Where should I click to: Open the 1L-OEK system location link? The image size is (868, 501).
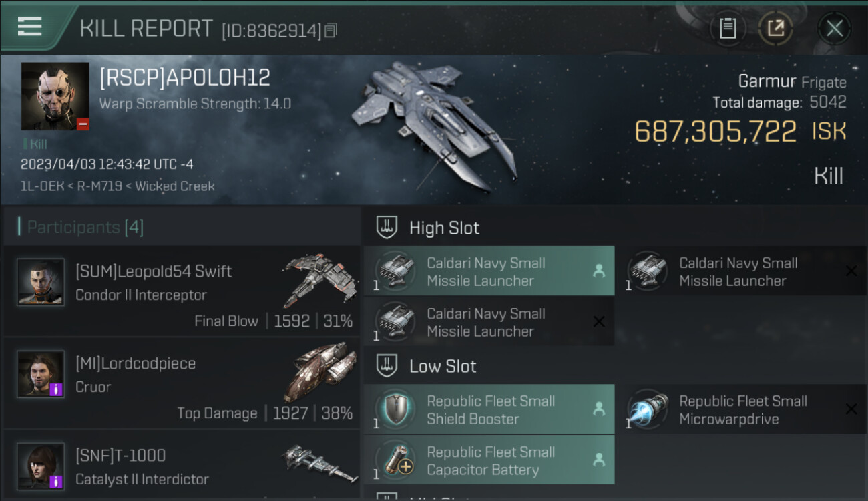pos(43,186)
